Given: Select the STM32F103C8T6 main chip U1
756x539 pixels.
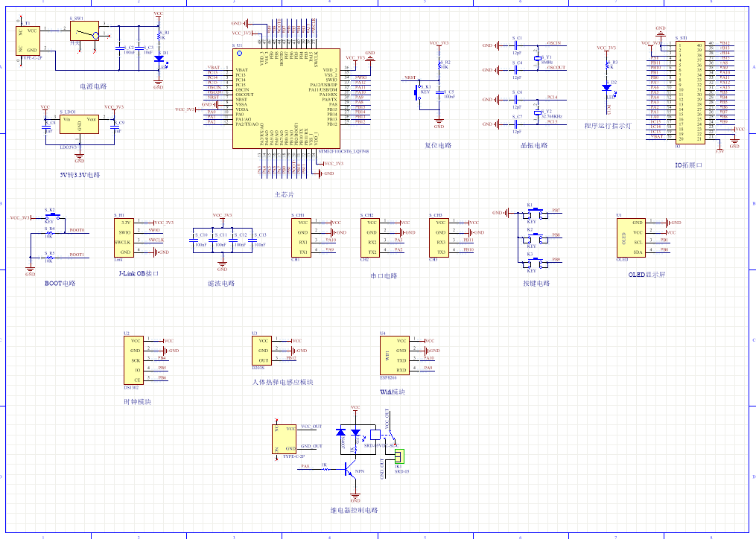Looking at the screenshot, I should tap(286, 98).
